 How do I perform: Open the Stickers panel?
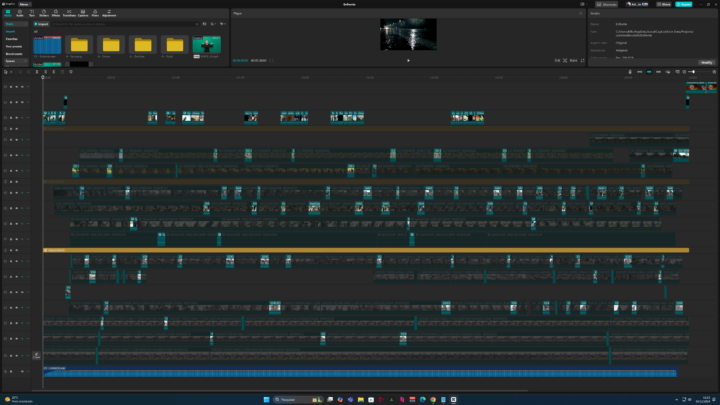(x=44, y=14)
